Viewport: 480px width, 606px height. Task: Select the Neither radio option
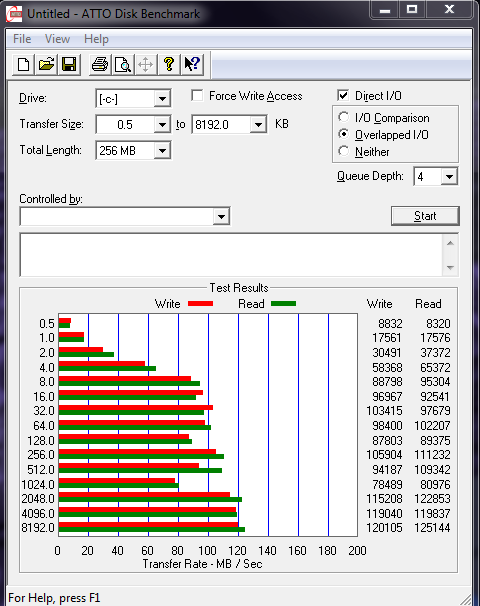point(344,151)
